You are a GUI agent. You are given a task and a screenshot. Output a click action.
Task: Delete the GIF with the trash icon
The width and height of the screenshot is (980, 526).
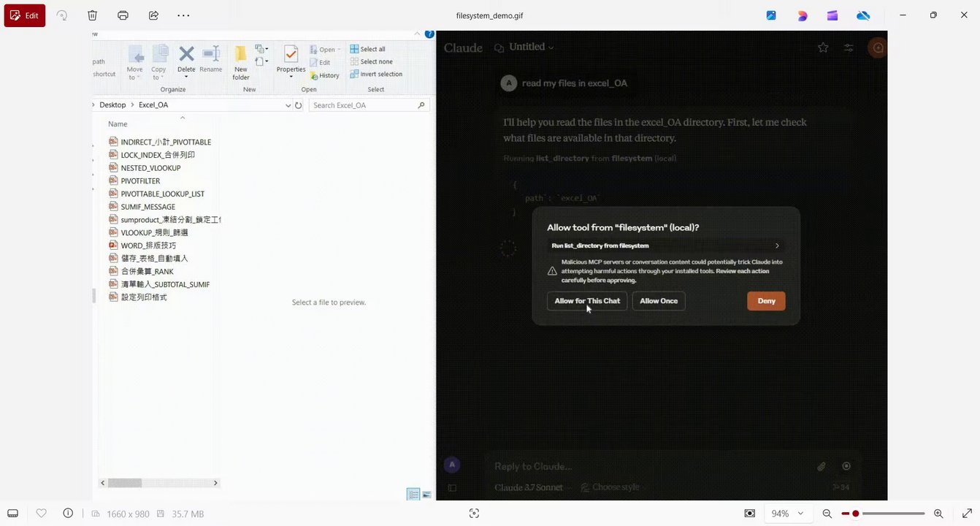92,15
